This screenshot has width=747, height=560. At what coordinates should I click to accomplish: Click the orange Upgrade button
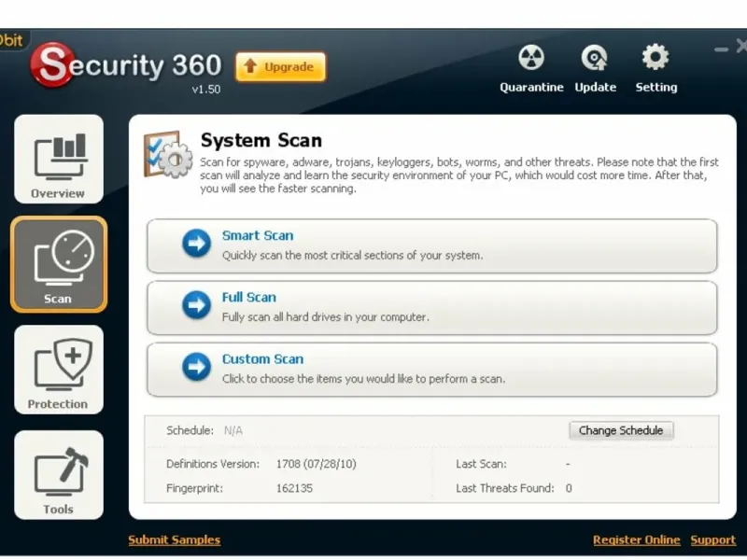(281, 66)
